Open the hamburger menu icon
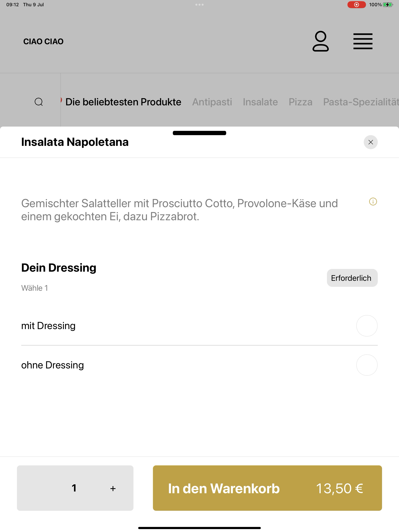 click(363, 41)
